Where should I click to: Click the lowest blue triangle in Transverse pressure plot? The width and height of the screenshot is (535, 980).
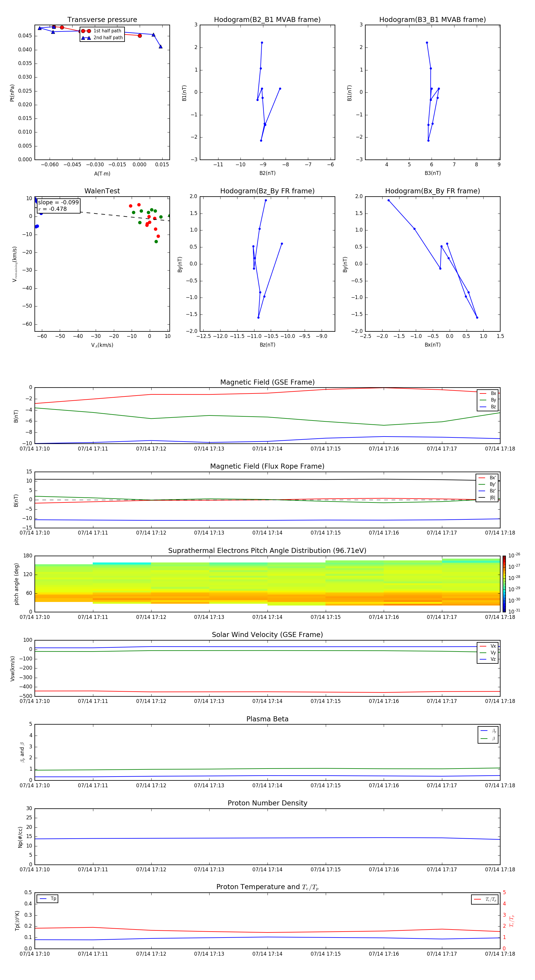[x=161, y=46]
